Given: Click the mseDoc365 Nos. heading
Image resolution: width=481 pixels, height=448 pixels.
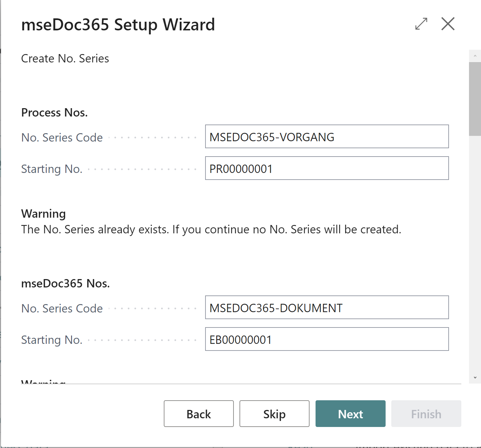Looking at the screenshot, I should 65,283.
